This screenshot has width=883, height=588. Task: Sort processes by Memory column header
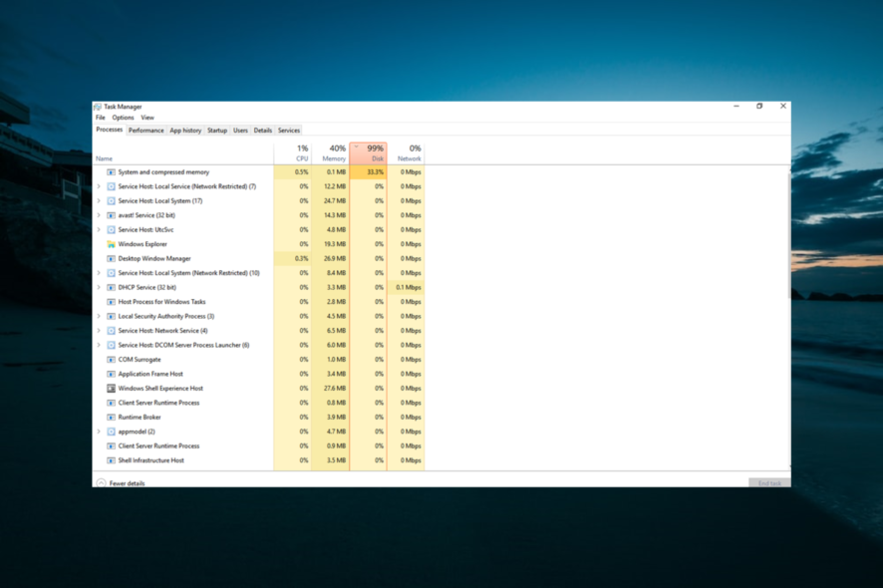click(334, 153)
